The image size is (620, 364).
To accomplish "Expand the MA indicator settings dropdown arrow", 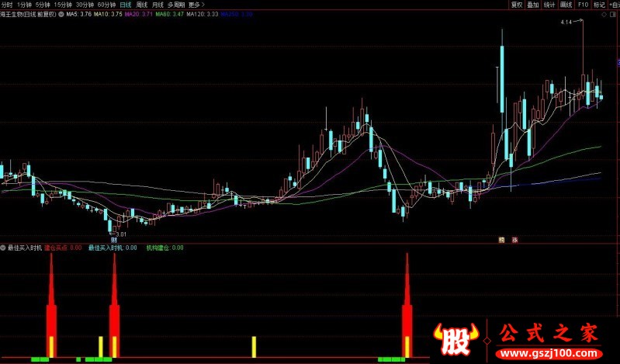I will click(61, 14).
